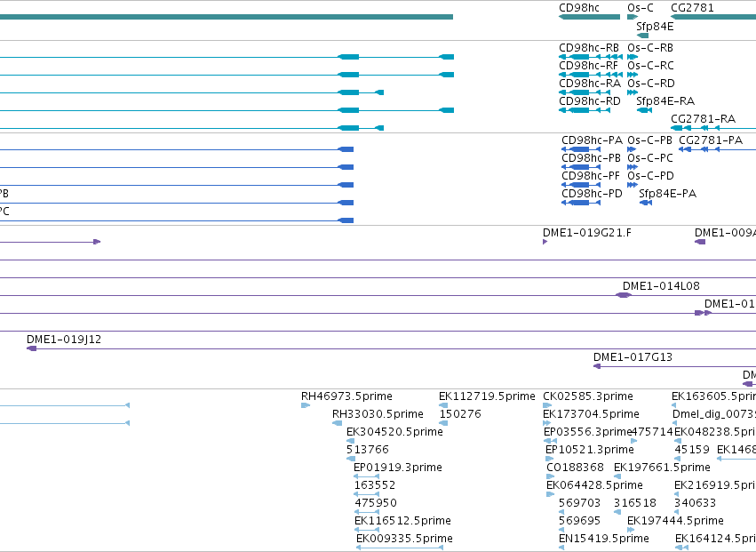756x552 pixels.
Task: Click the 475950 EST label
Action: (376, 503)
